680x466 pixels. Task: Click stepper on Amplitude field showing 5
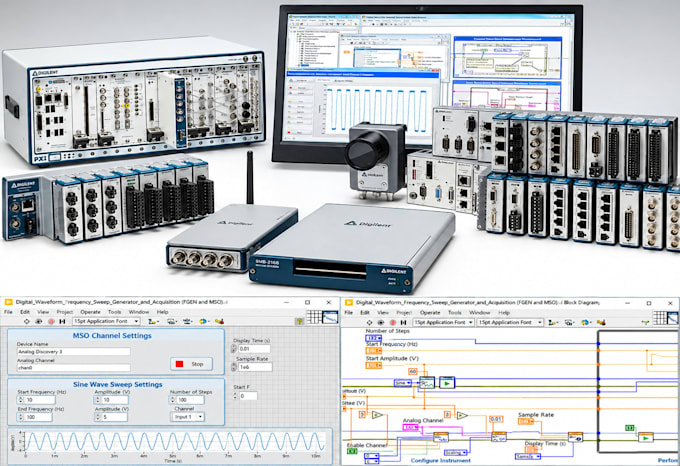[98, 417]
